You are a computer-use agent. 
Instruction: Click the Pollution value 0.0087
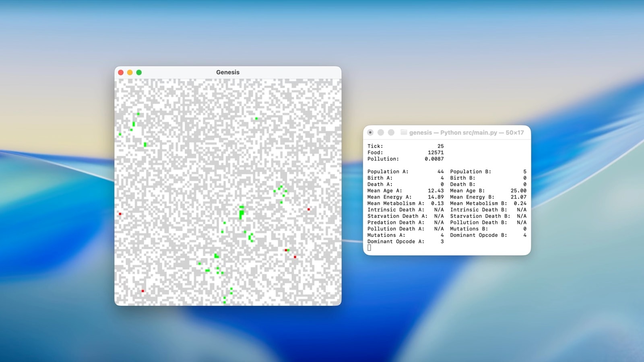pos(434,159)
